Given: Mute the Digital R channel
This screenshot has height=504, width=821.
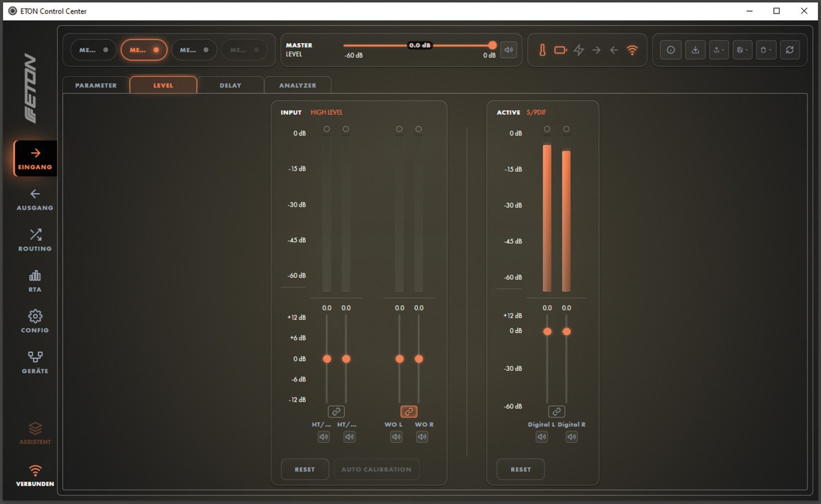Looking at the screenshot, I should (x=571, y=437).
